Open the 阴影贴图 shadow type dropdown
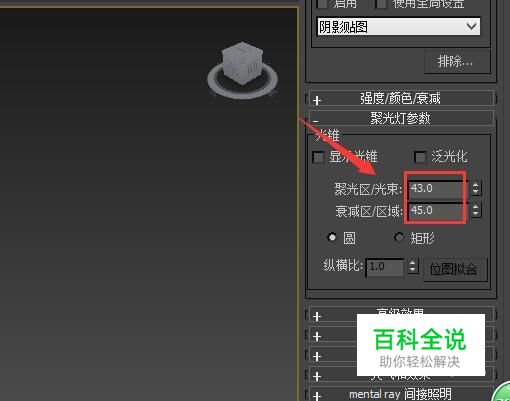 pyautogui.click(x=398, y=27)
